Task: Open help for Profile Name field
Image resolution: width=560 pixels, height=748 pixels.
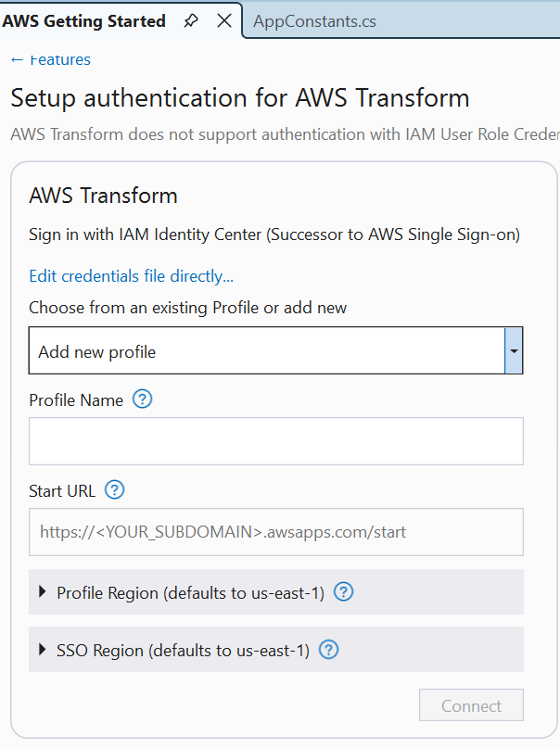Action: (142, 399)
